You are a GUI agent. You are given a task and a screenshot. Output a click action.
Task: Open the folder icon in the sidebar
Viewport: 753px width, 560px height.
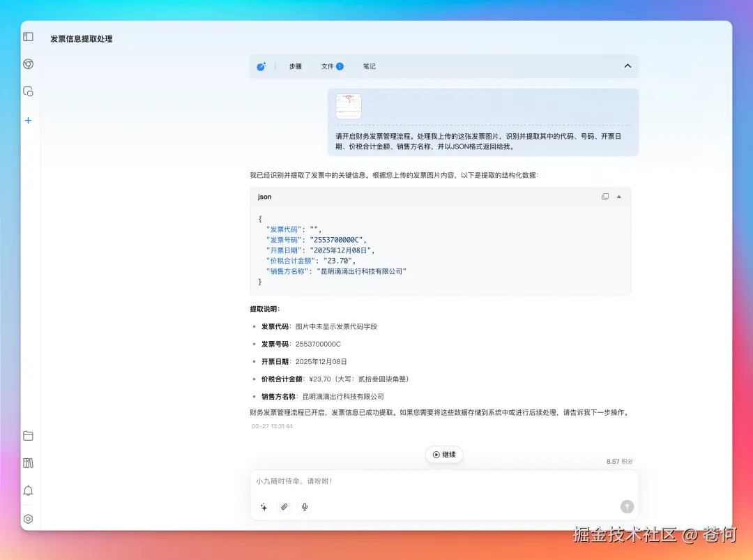coord(28,435)
